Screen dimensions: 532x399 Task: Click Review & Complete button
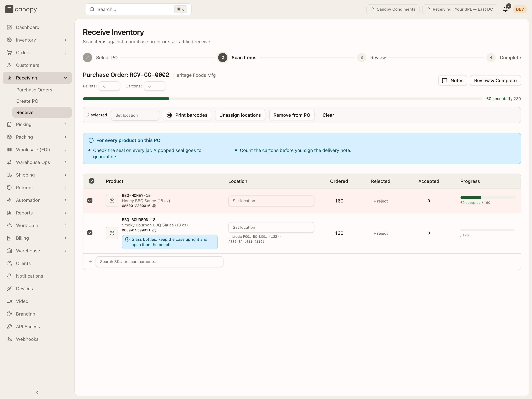(x=495, y=81)
